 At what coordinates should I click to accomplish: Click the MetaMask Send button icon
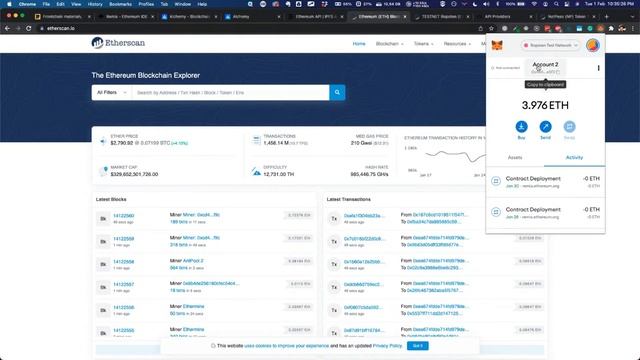click(545, 127)
